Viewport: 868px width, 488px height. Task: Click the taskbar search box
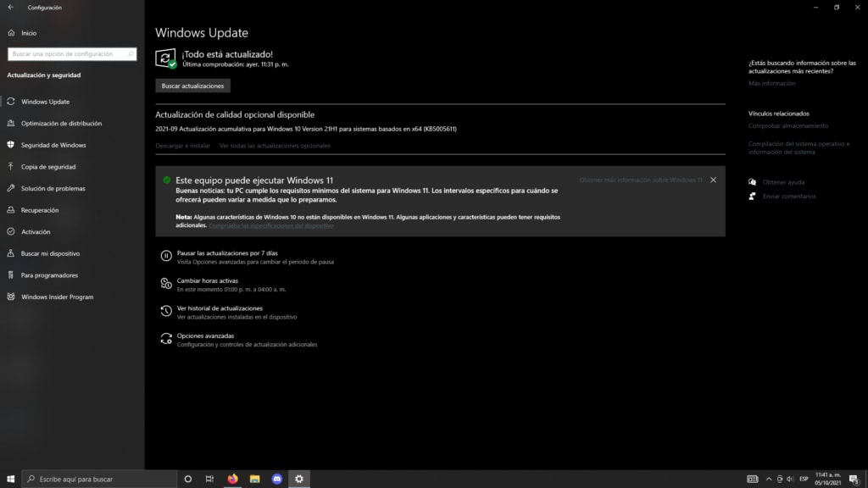click(99, 480)
